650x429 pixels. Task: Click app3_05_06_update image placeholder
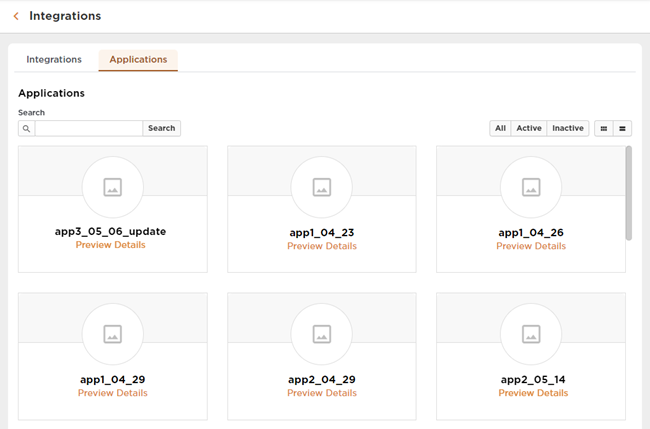(113, 187)
